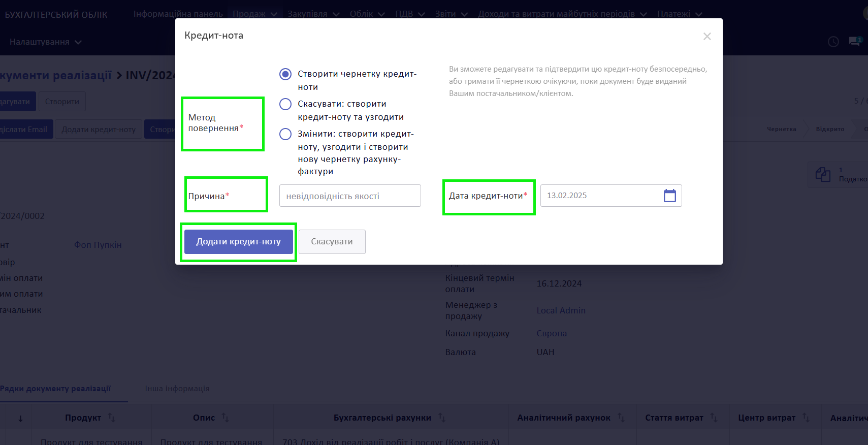
Task: Sort by Опис column icon
Action: click(x=226, y=418)
